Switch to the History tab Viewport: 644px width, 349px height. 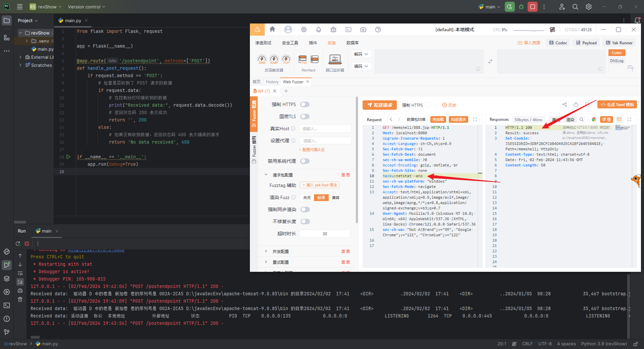[272, 82]
